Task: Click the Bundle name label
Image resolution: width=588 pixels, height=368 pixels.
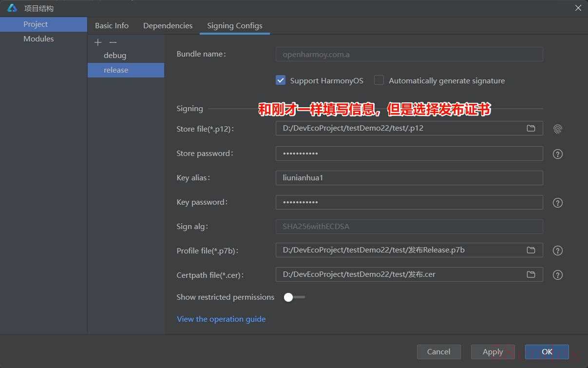Action: coord(201,54)
